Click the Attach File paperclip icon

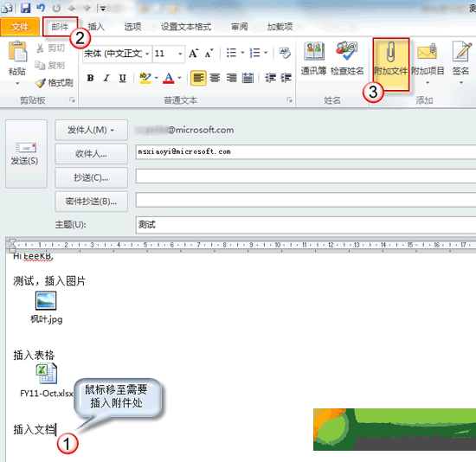tap(391, 52)
